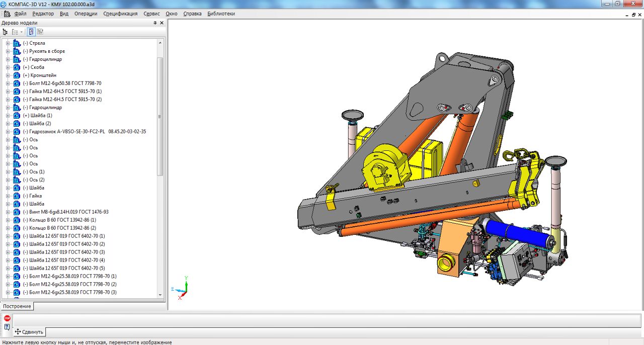This screenshot has width=644, height=345.
Task: Click the icon beside Гидрозамок A-VBSO-SE-30-FC2-PL
Action: pos(17,132)
